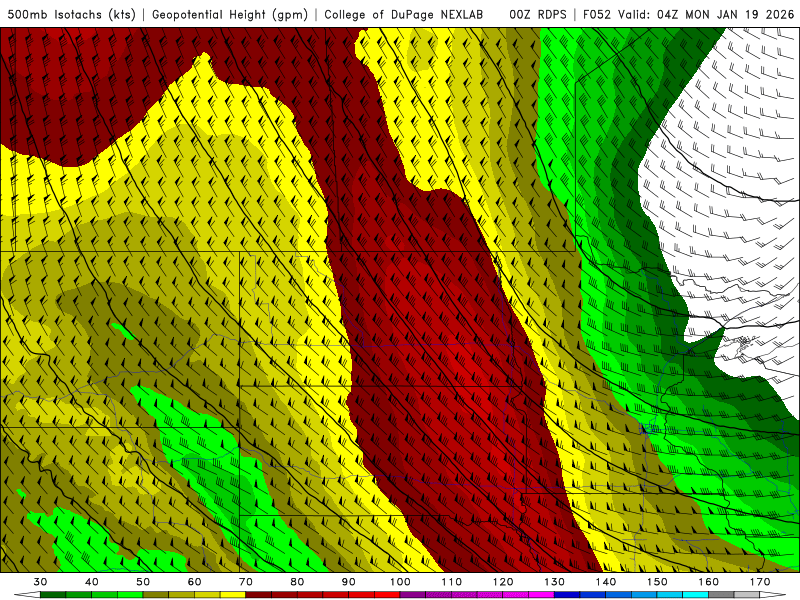Click the legend value 100

[x=400, y=582]
